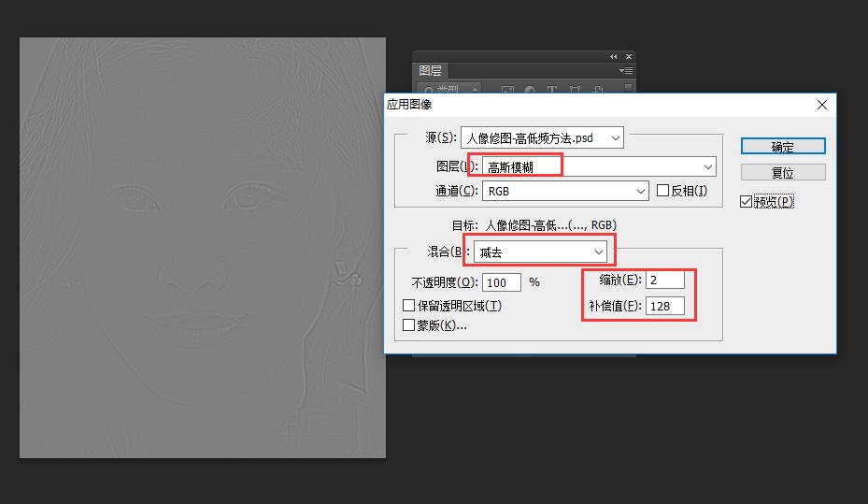Enable 保留透明区域(T) checkbox
The image size is (868, 504).
(x=408, y=305)
